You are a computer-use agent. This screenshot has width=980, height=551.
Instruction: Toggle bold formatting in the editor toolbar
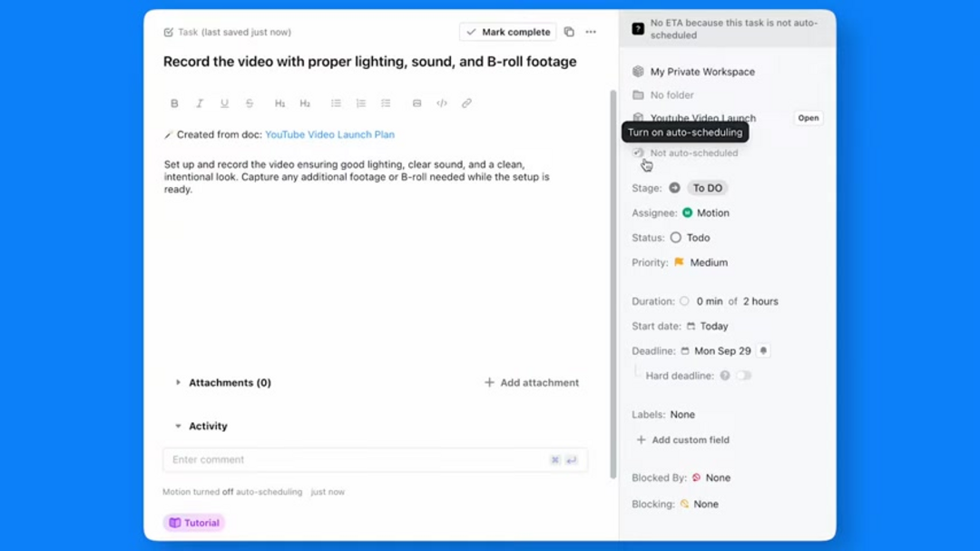(174, 103)
